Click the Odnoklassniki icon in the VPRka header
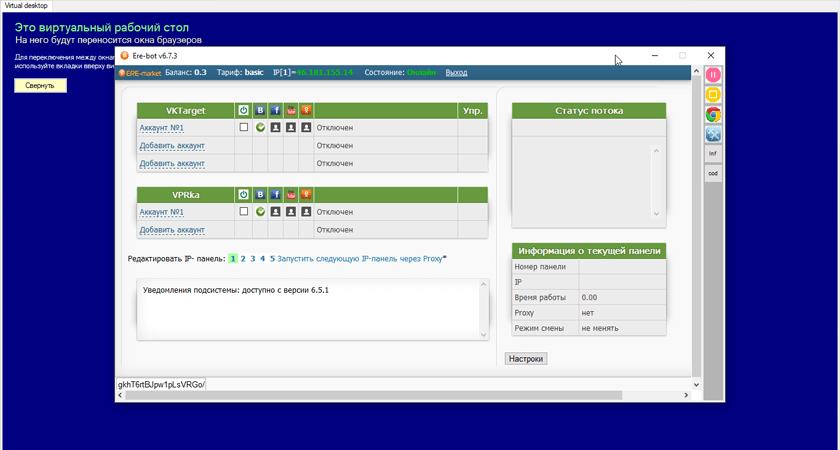 pyautogui.click(x=306, y=194)
